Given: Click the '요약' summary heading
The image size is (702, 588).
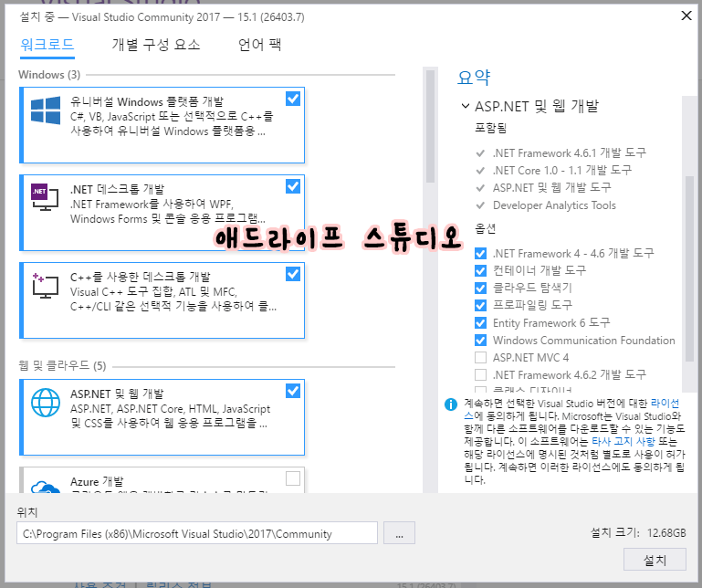Looking at the screenshot, I should click(474, 78).
